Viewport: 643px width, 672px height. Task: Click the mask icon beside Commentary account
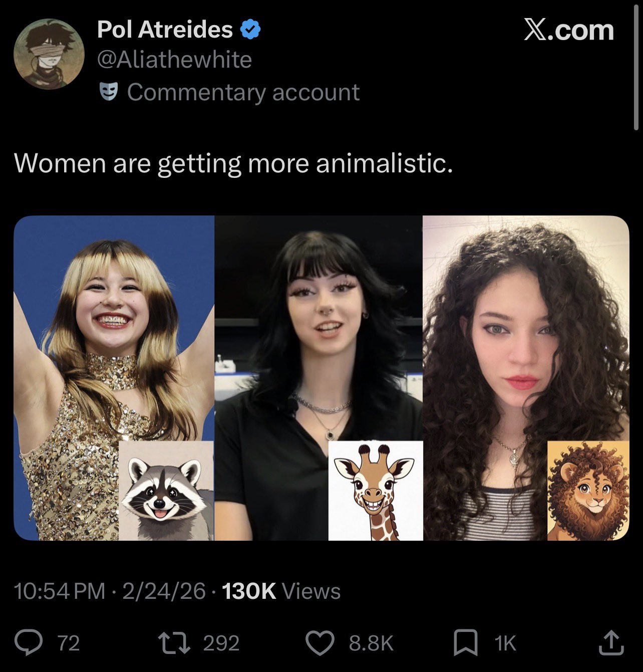(x=108, y=92)
